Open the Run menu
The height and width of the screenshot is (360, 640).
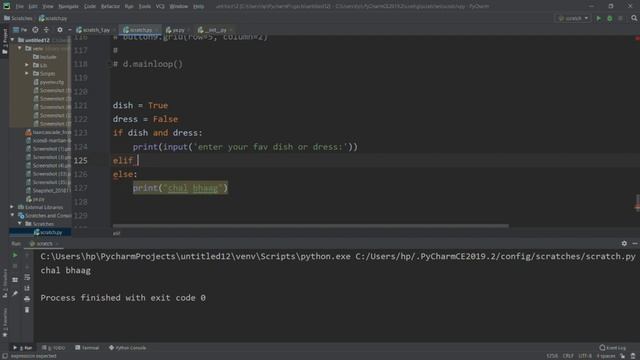coord(129,7)
